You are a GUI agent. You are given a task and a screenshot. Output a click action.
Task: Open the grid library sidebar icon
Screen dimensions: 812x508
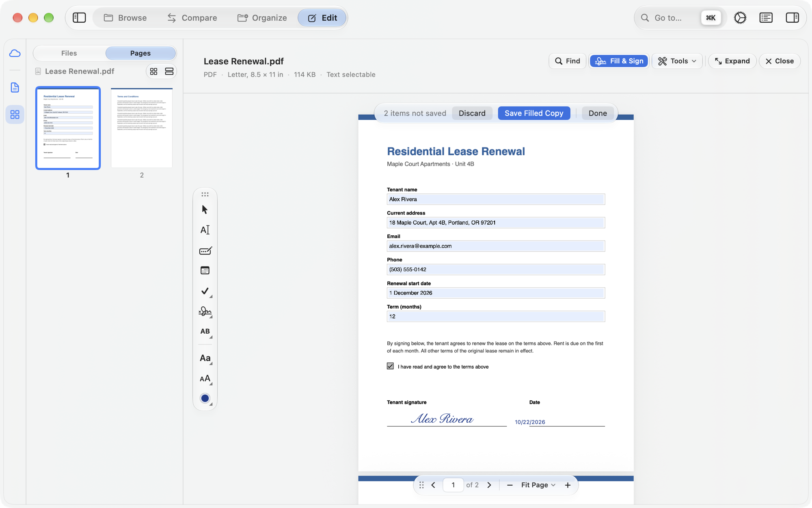coord(15,115)
